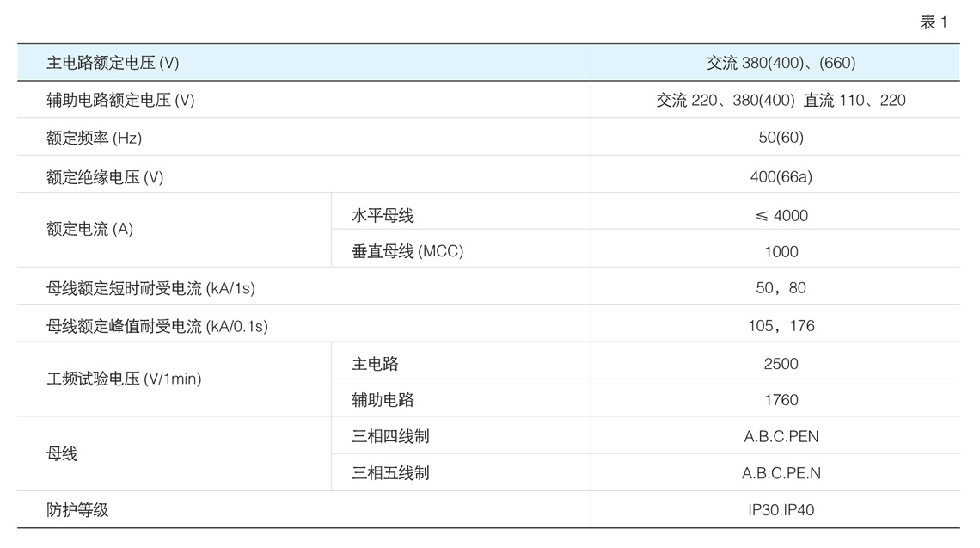This screenshot has height=548, width=980.
Task: Click the 三相四线制 sub-row label
Action: (390, 436)
